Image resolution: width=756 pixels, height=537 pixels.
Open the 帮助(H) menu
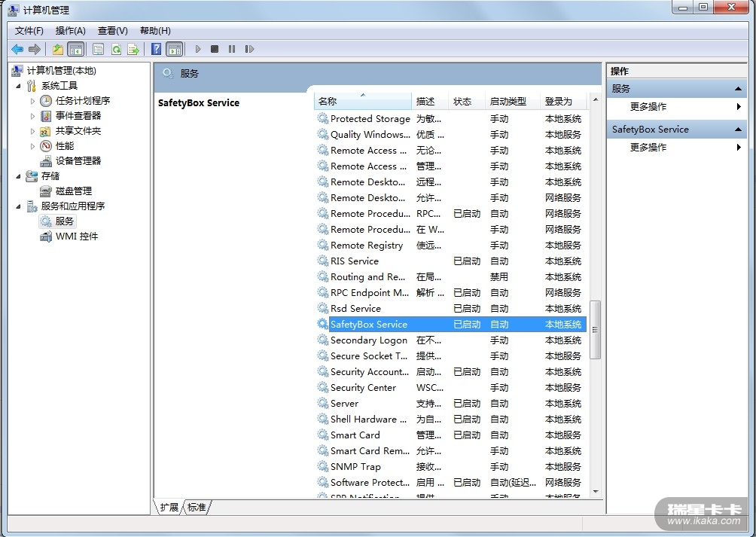click(x=155, y=31)
